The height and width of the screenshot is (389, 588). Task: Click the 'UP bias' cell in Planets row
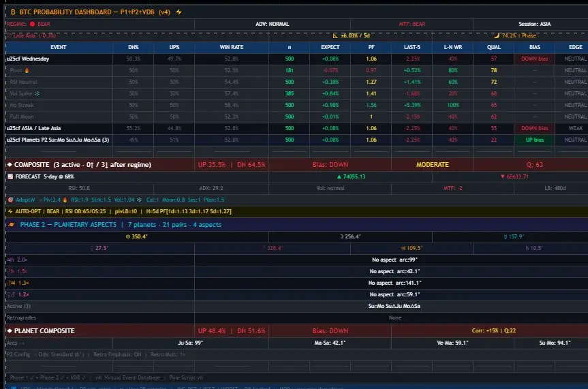[534, 140]
